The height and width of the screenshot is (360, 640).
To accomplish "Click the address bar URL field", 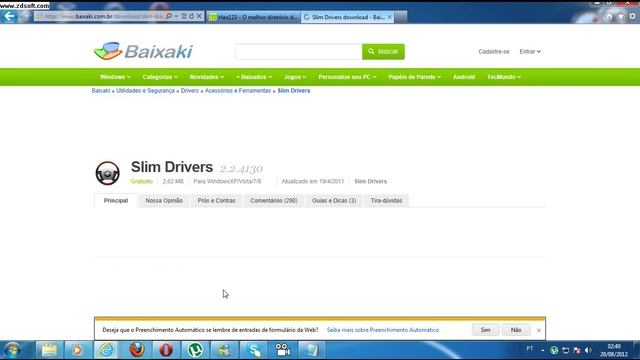I will coord(100,16).
